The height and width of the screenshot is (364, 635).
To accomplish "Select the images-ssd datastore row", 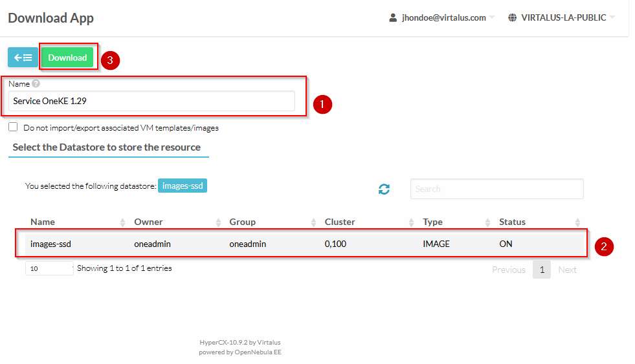I will [x=301, y=244].
